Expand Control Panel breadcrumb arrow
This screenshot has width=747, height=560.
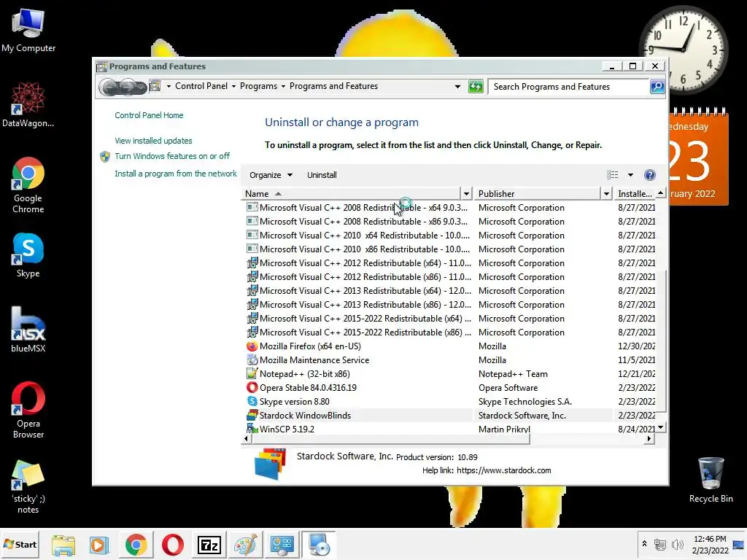click(233, 86)
